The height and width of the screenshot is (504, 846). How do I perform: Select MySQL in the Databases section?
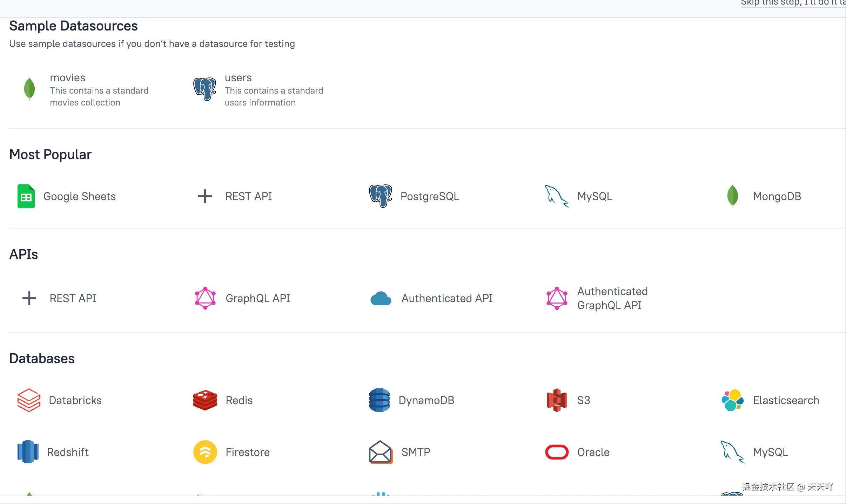point(770,452)
